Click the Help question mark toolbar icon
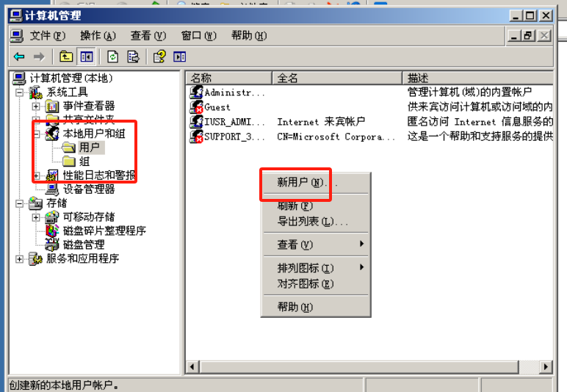Screen dimensions: 567x392 pyautogui.click(x=159, y=57)
